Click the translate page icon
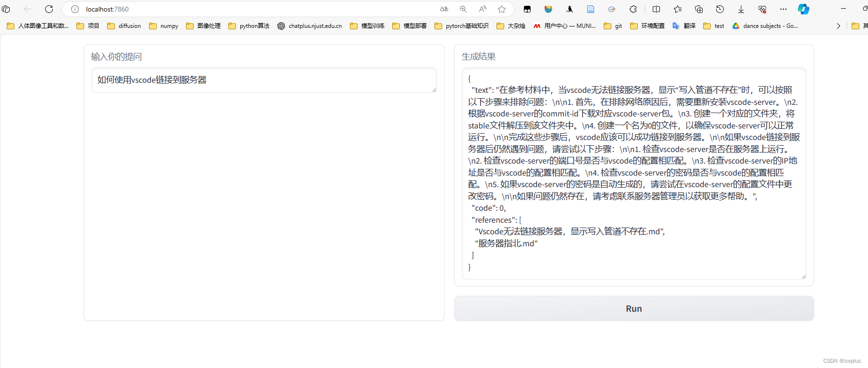The image size is (868, 368). click(444, 9)
